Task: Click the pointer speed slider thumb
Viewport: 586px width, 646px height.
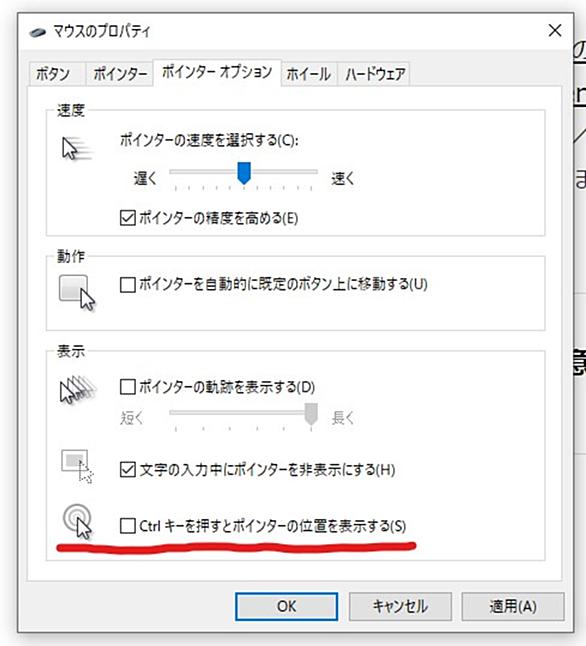Action: coord(244,173)
